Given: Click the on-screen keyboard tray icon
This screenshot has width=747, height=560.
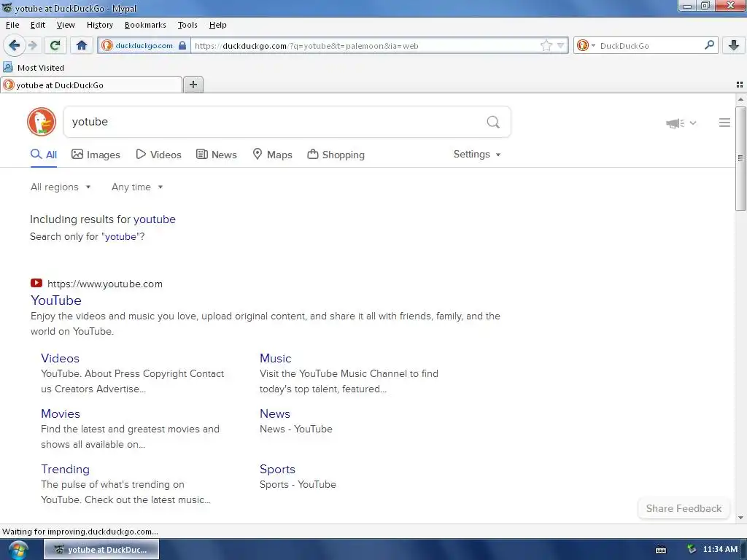Looking at the screenshot, I should pyautogui.click(x=661, y=550).
